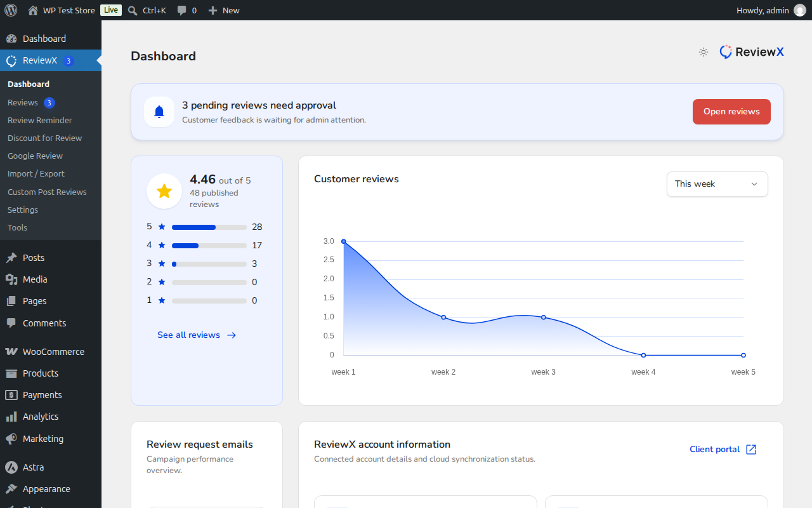Click the Client portal external link icon
Image resolution: width=812 pixels, height=508 pixels.
[751, 450]
